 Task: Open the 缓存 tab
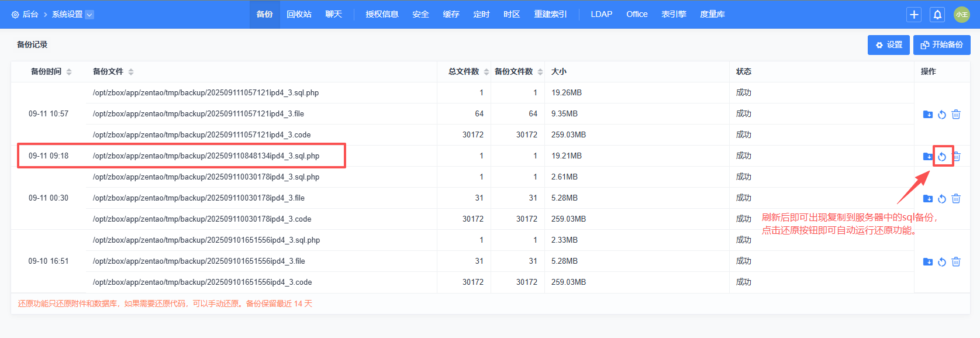pos(451,14)
